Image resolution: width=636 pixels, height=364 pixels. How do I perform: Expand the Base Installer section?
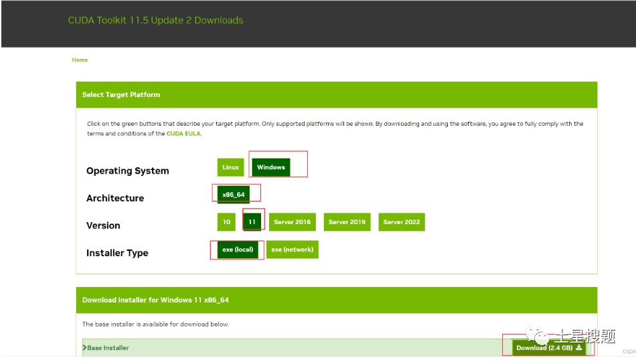pyautogui.click(x=106, y=348)
